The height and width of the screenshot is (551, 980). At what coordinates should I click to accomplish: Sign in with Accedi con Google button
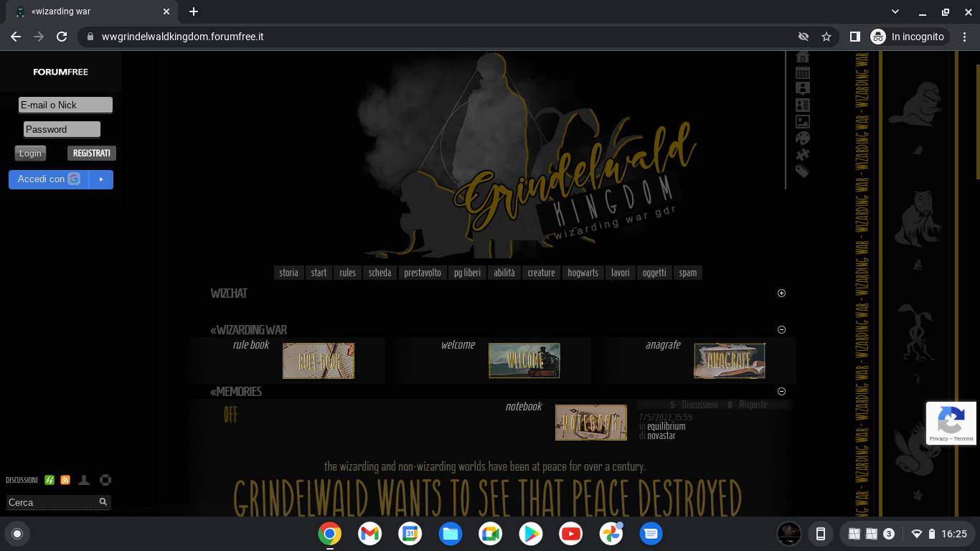pyautogui.click(x=49, y=179)
